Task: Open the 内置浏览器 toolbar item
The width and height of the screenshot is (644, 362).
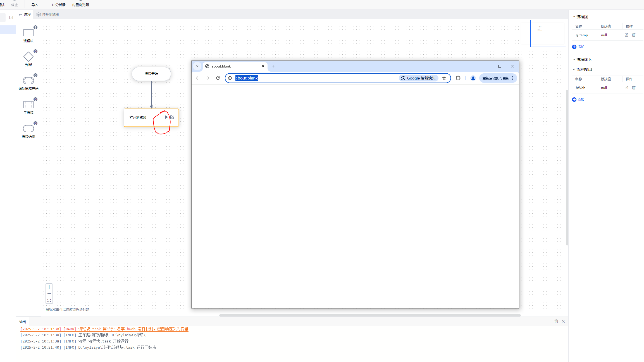Action: (80, 5)
